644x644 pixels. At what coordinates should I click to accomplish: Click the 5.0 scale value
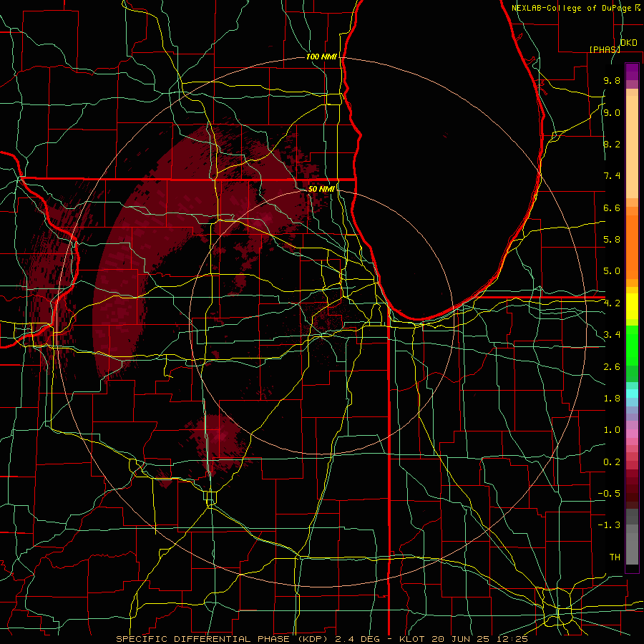pos(612,271)
